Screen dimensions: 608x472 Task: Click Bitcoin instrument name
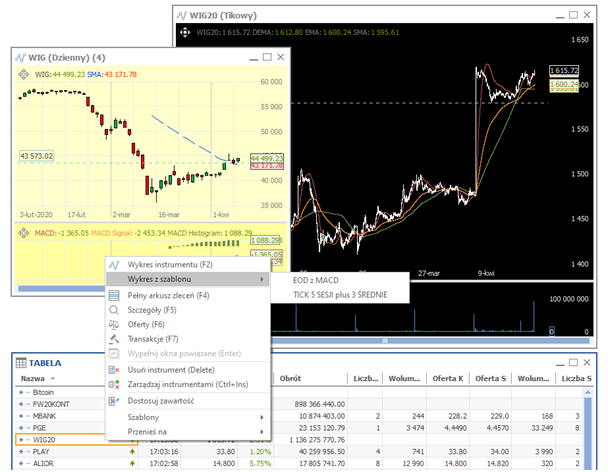pyautogui.click(x=43, y=392)
